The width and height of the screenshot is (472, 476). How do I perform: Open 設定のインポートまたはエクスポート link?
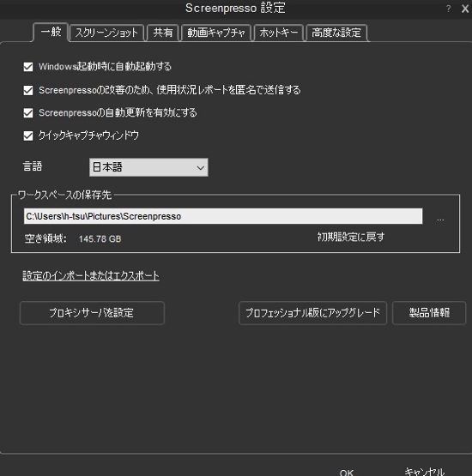point(91,275)
